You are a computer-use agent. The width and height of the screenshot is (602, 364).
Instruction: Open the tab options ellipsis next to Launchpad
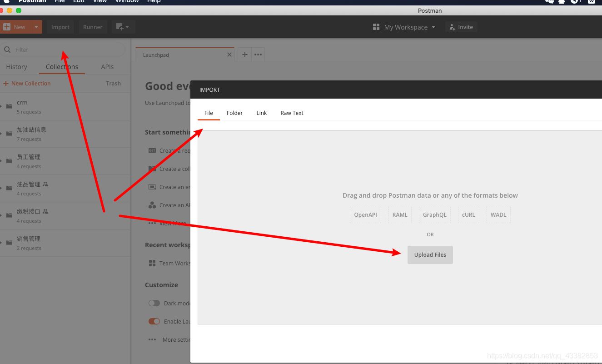click(258, 55)
